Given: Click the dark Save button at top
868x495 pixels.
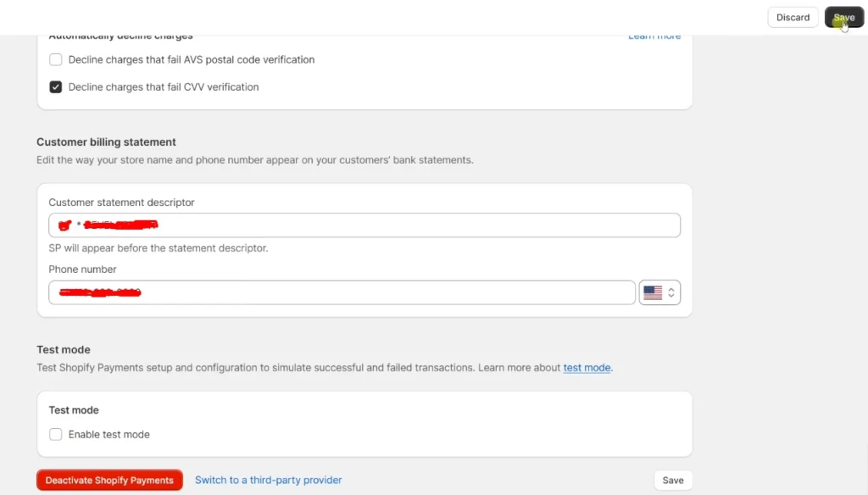Looking at the screenshot, I should 843,18.
